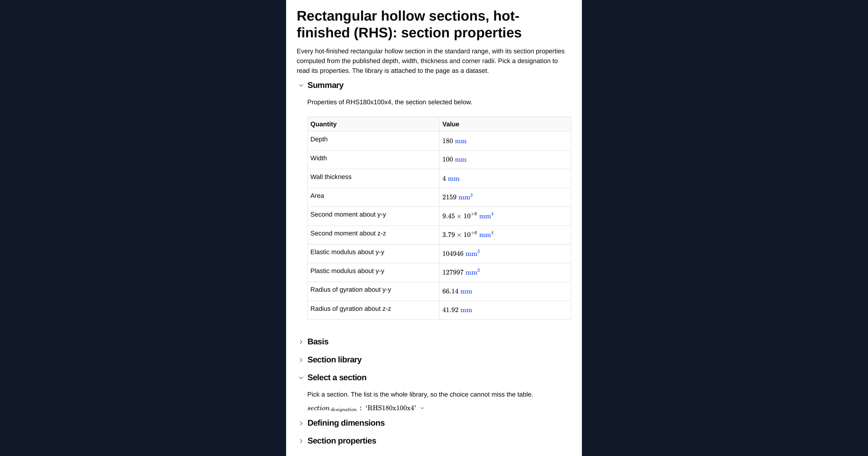This screenshot has width=868, height=456.
Task: Click the mm unit for z-z radius of gyration
Action: pos(466,310)
